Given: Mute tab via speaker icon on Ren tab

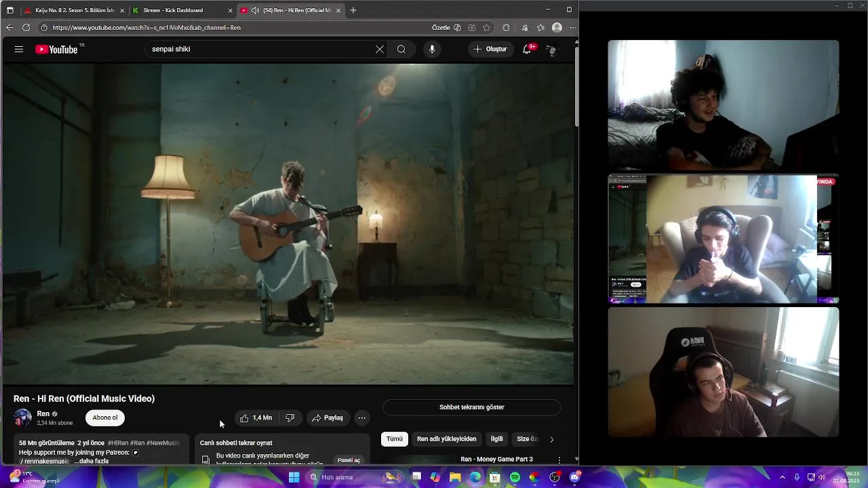Looking at the screenshot, I should pos(255,10).
